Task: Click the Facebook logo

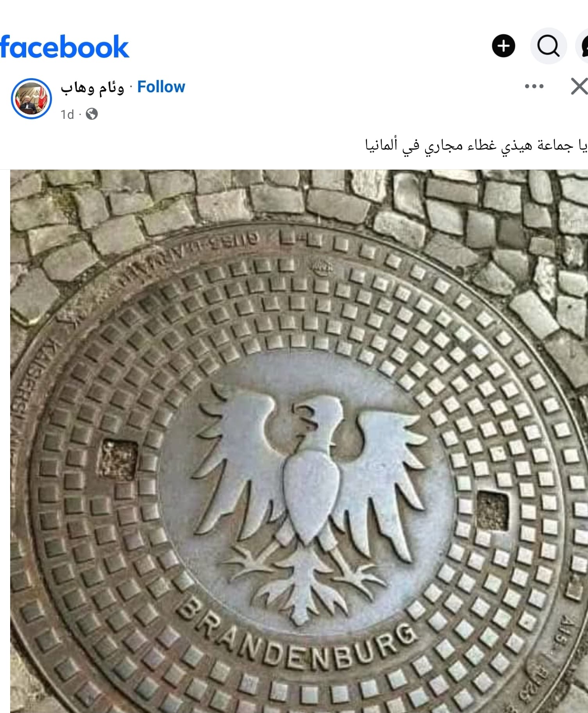Action: 64,47
